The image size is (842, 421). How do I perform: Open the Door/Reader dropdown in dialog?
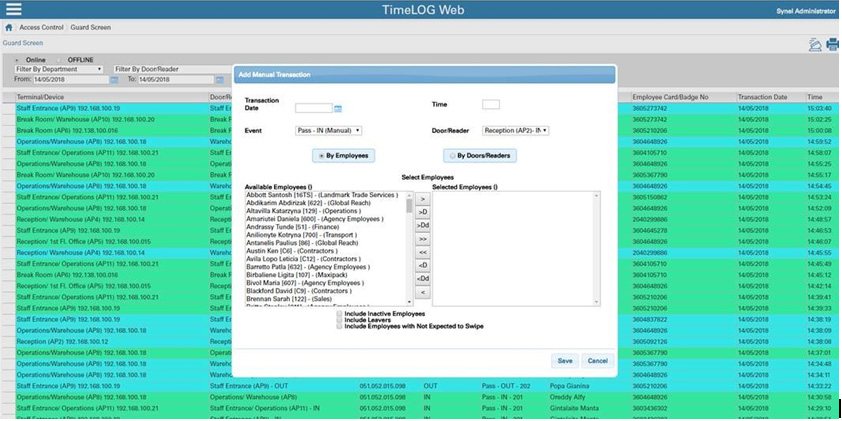click(515, 130)
